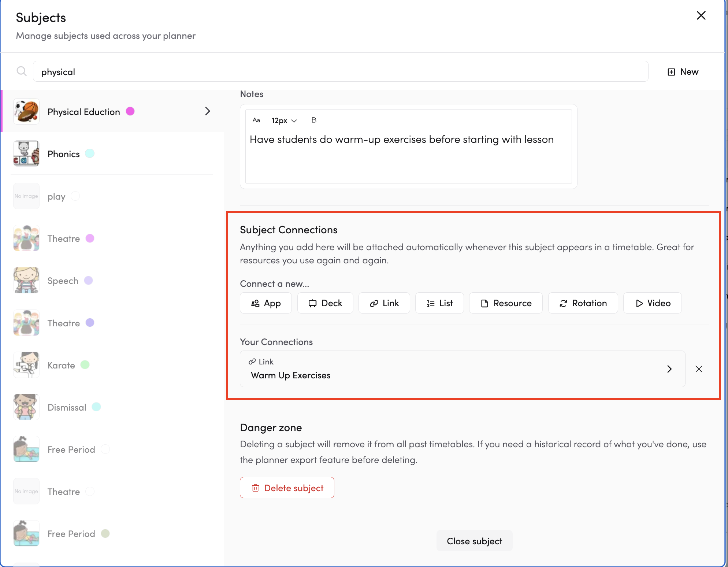Click the Aa text style icon
This screenshot has height=567, width=728.
tap(256, 120)
